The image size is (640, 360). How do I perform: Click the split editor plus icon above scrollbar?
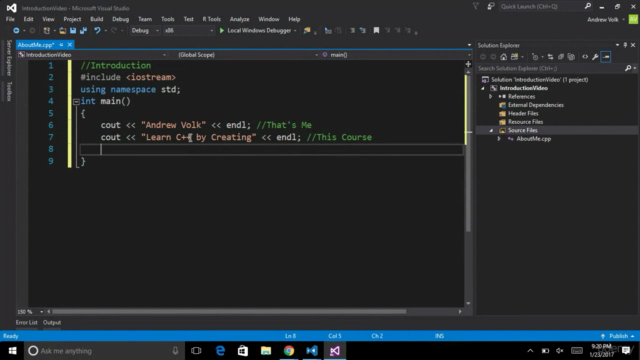tap(468, 64)
